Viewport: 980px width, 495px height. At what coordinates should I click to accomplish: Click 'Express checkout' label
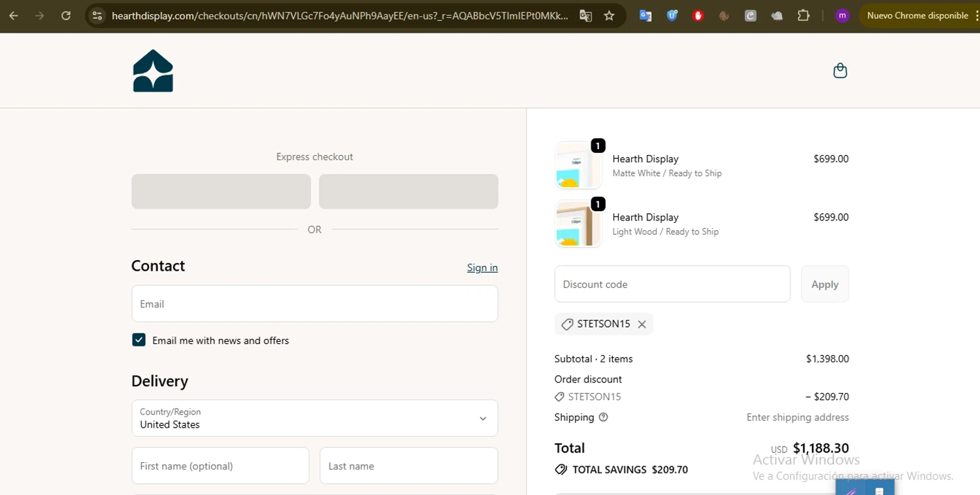(x=314, y=157)
